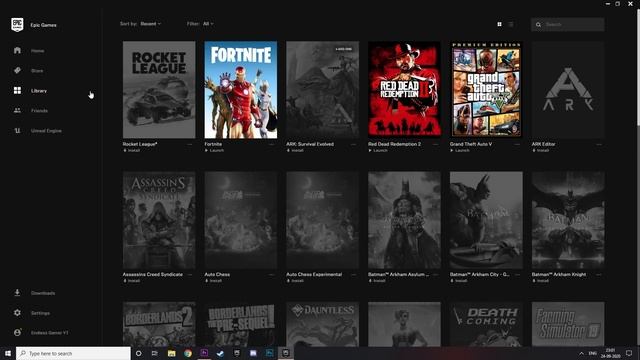Open Red Dead Redemption 2 options menu

click(436, 144)
